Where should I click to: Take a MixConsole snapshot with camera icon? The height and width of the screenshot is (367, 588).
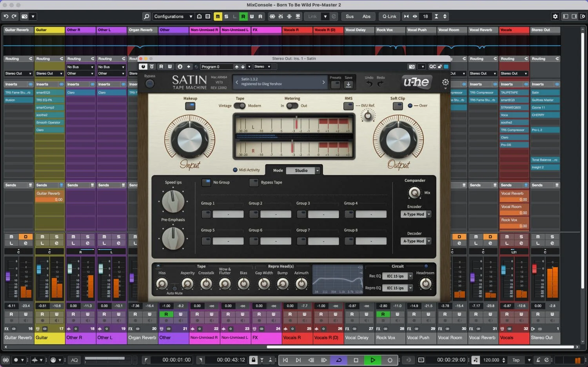[25, 16]
